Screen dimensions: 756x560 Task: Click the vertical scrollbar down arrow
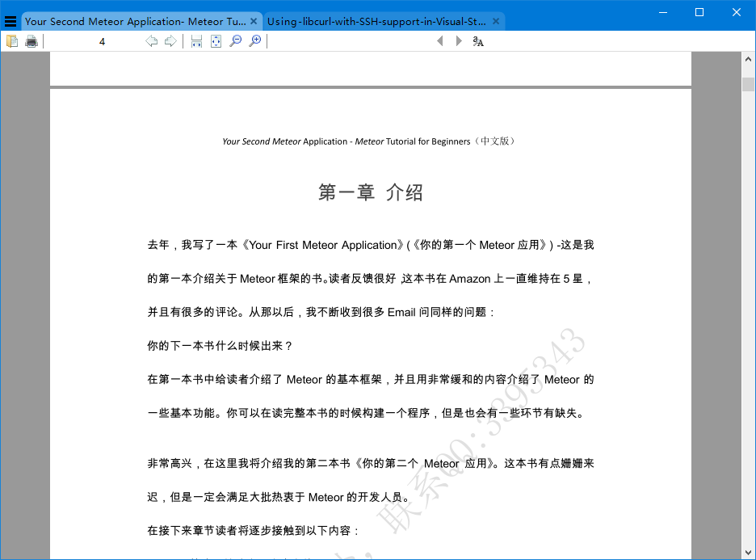[748, 552]
